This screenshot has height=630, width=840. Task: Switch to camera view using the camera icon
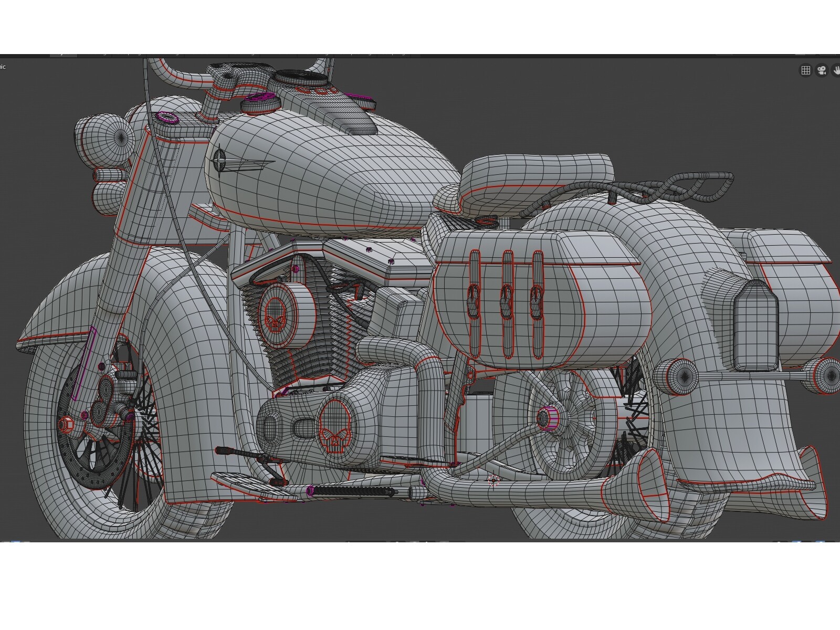coord(822,70)
